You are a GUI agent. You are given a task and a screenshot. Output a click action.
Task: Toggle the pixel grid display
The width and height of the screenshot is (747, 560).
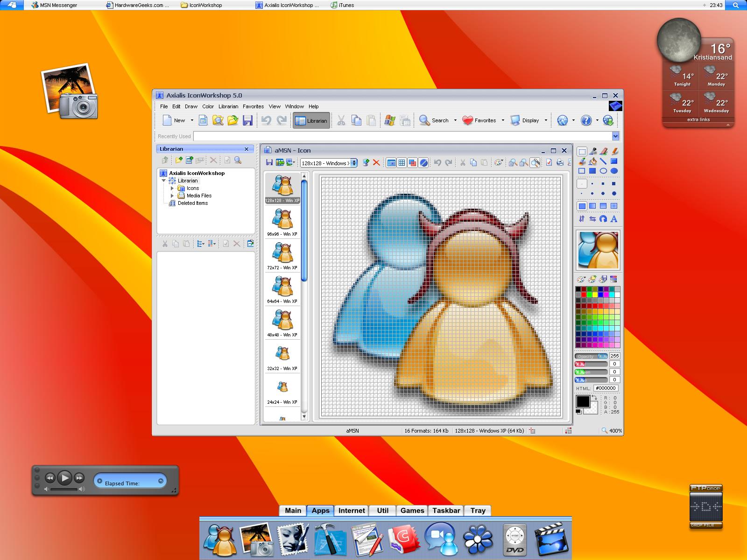click(x=402, y=162)
